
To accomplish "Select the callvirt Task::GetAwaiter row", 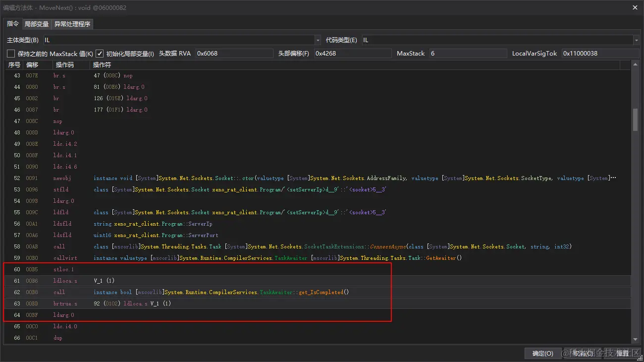I will pos(318,258).
